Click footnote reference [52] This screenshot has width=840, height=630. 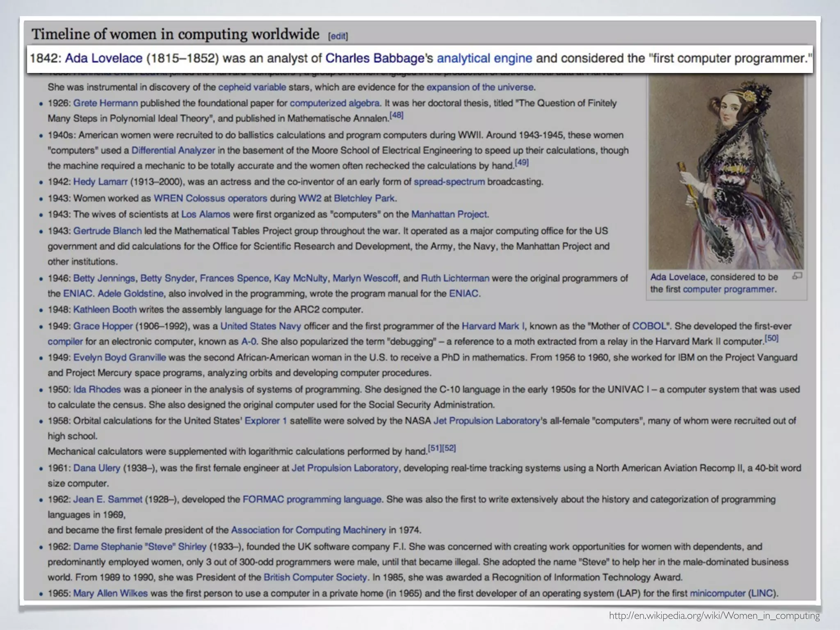449,448
